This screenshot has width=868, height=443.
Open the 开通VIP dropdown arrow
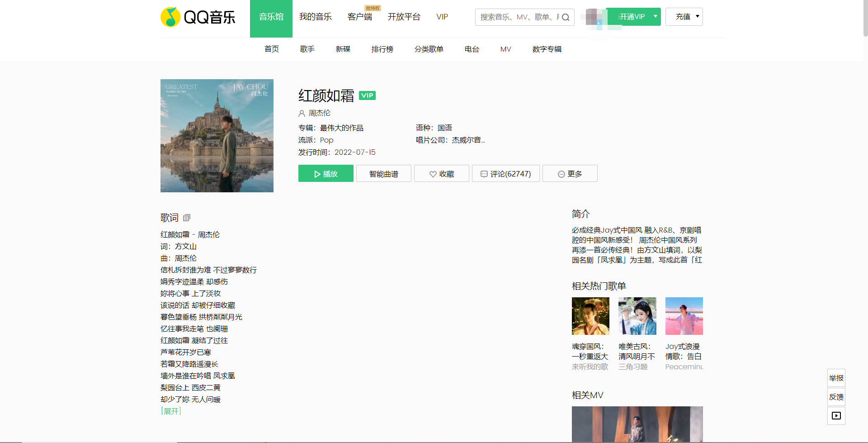(655, 16)
